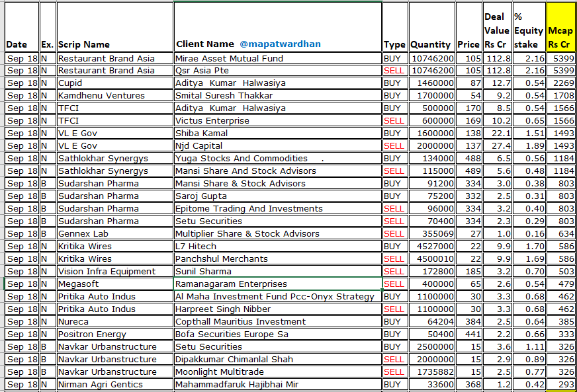Click Panchshul Merchants cell

(x=278, y=259)
